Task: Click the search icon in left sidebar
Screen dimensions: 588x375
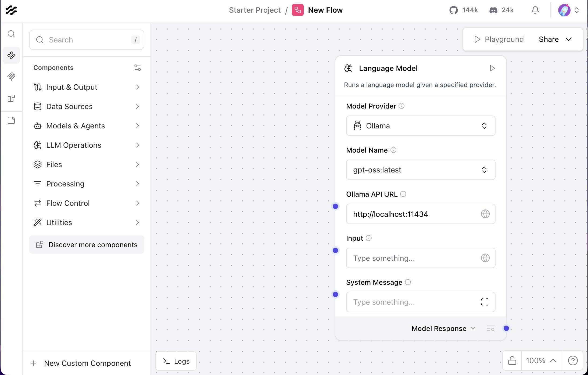Action: click(11, 34)
